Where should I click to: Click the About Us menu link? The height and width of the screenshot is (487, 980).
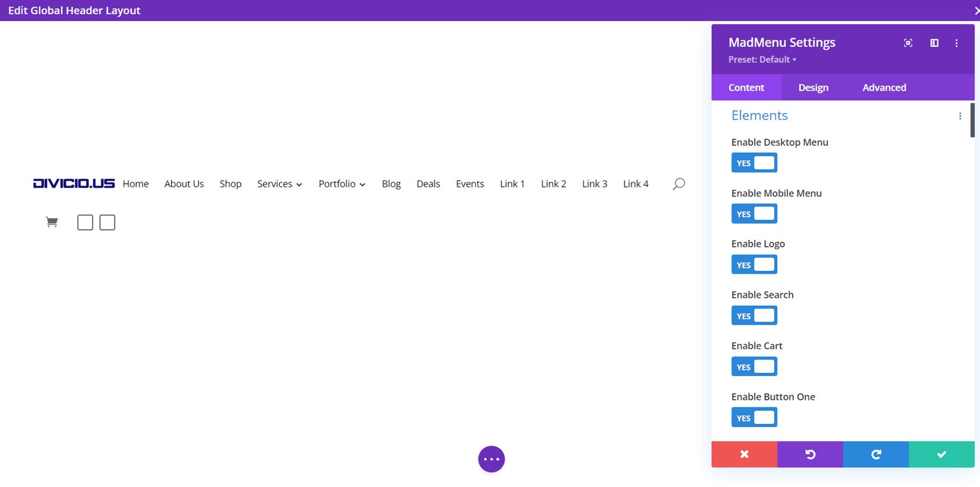[x=184, y=184]
